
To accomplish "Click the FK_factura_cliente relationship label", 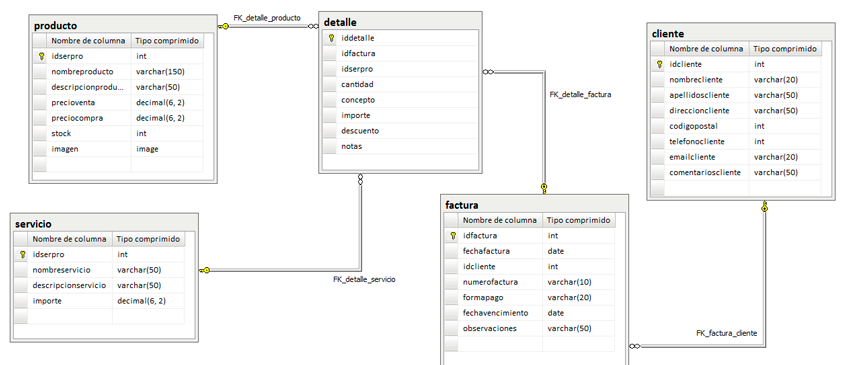I will (x=726, y=333).
